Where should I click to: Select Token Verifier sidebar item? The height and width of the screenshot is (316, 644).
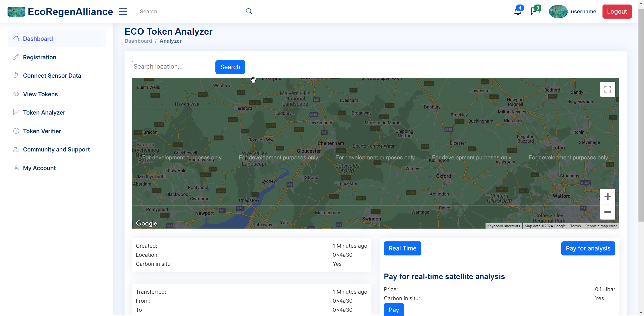(x=42, y=131)
